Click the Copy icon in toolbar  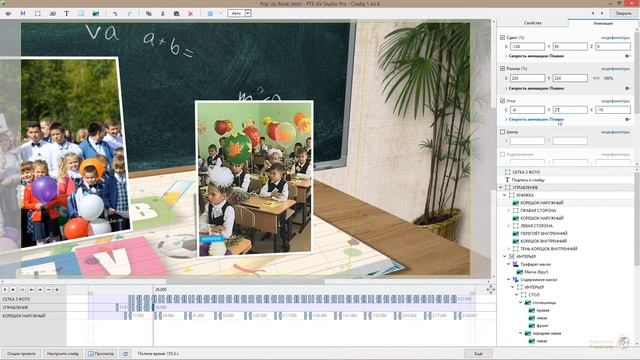pos(149,13)
